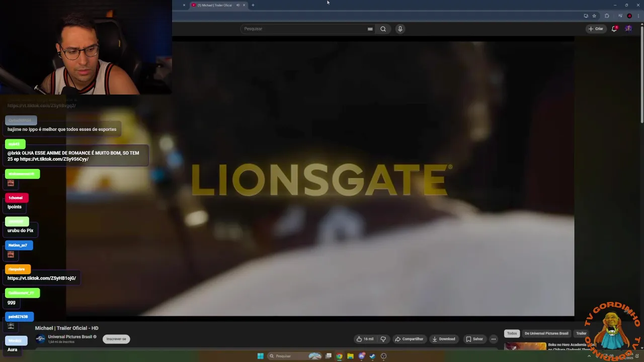
Task: Open Boku no Hero Academia recommended video thumbnail
Action: click(x=525, y=346)
